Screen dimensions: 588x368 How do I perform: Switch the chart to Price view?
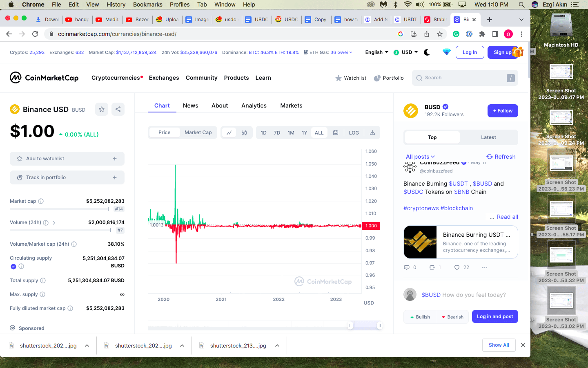pyautogui.click(x=165, y=132)
